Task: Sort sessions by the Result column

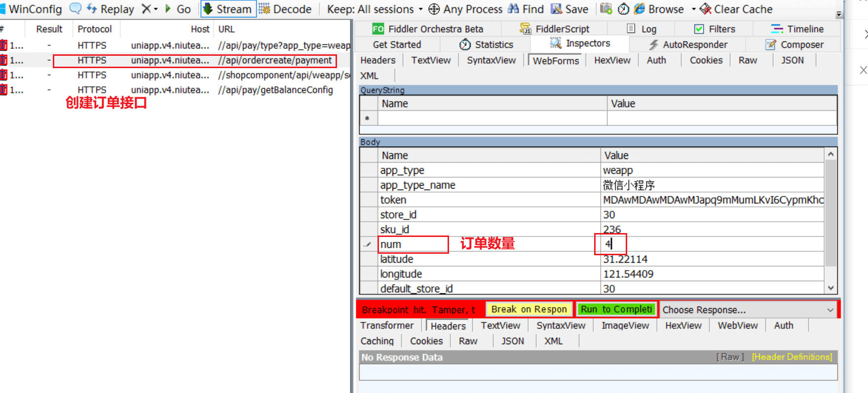Action: (x=49, y=29)
